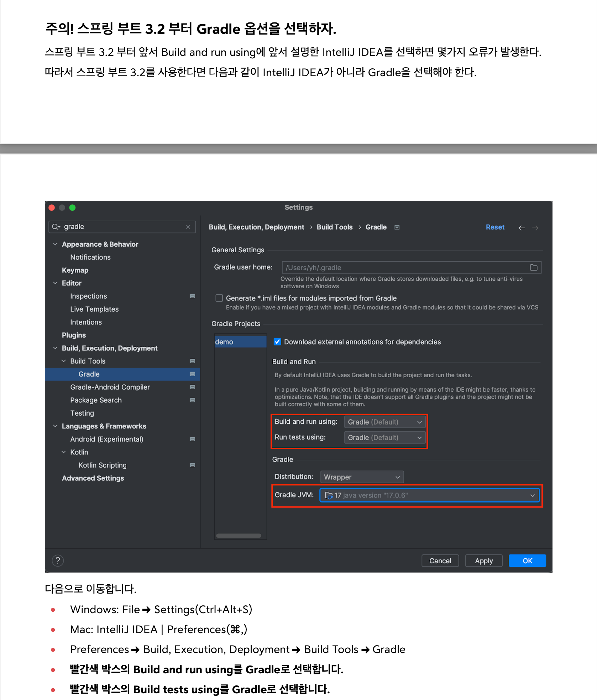Open Run tests using dropdown
The width and height of the screenshot is (597, 700).
(385, 438)
